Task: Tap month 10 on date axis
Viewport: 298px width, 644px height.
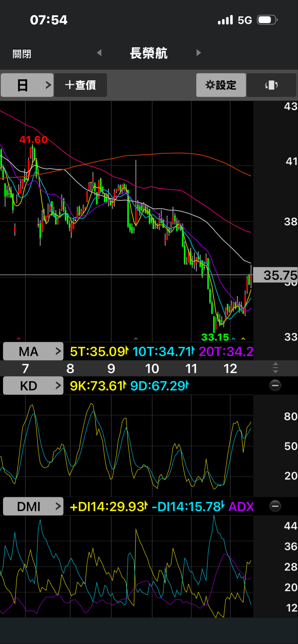Action: [152, 368]
